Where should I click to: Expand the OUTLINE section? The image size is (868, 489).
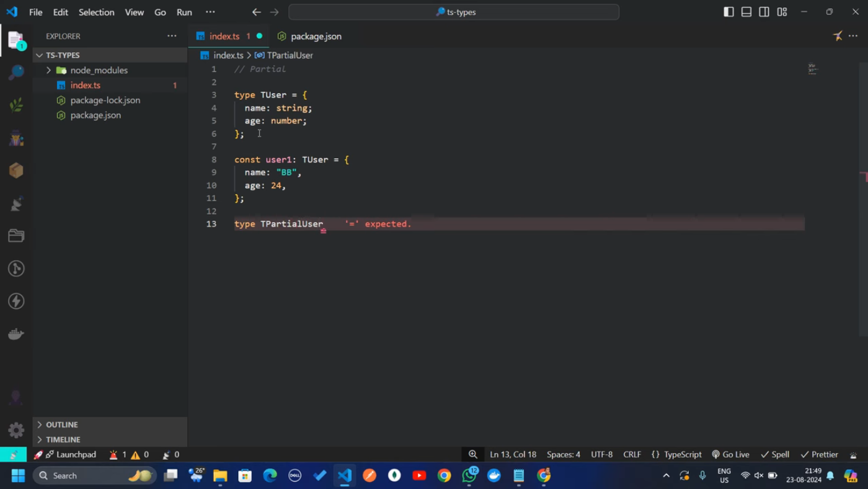pyautogui.click(x=110, y=424)
